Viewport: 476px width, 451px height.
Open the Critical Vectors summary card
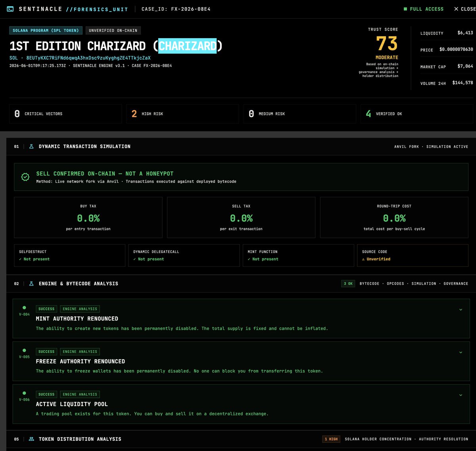tap(65, 114)
